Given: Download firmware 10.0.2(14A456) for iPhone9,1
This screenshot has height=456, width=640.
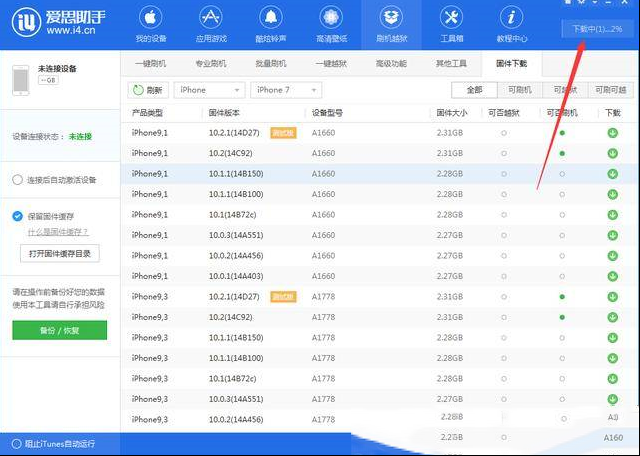Looking at the screenshot, I should 612,256.
